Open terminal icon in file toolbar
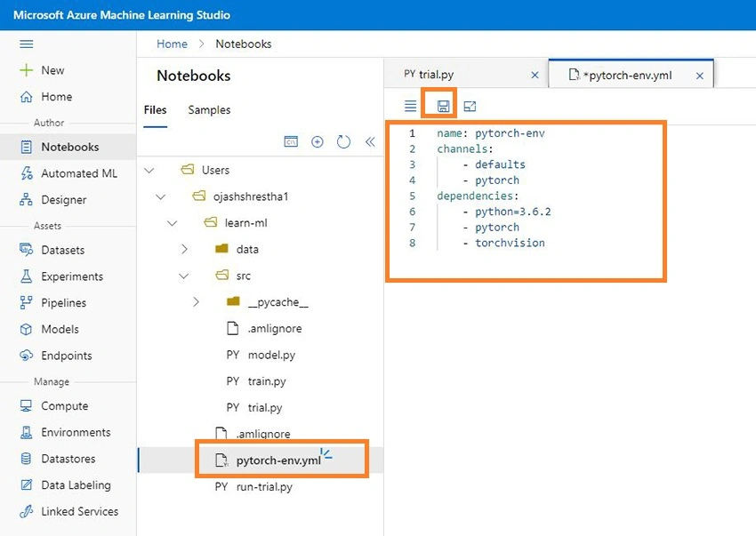756x536 pixels. [x=291, y=141]
